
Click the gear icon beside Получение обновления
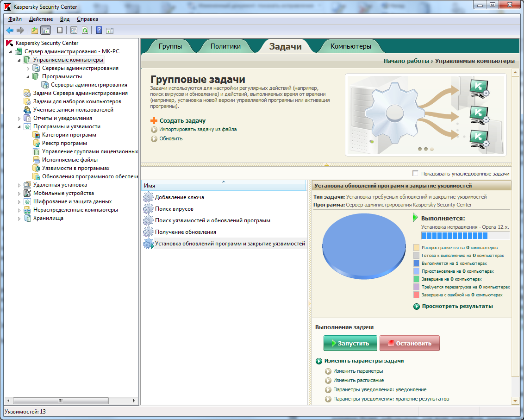(148, 232)
